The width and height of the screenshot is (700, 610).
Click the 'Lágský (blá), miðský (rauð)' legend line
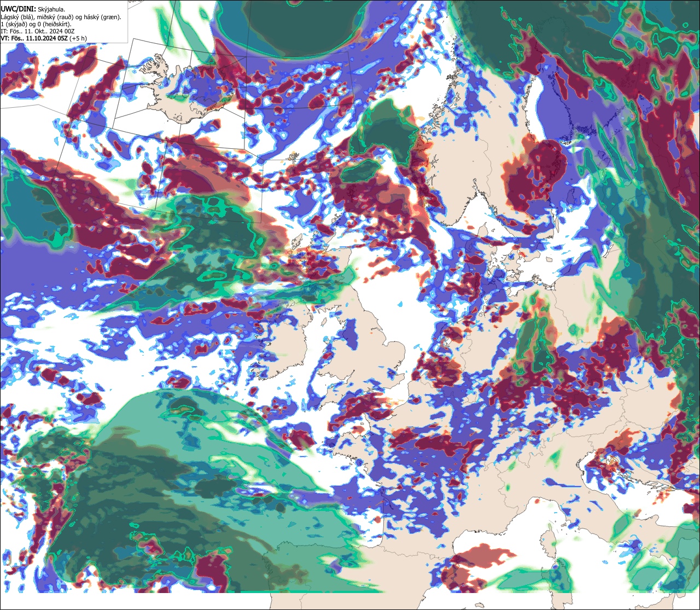(x=61, y=17)
